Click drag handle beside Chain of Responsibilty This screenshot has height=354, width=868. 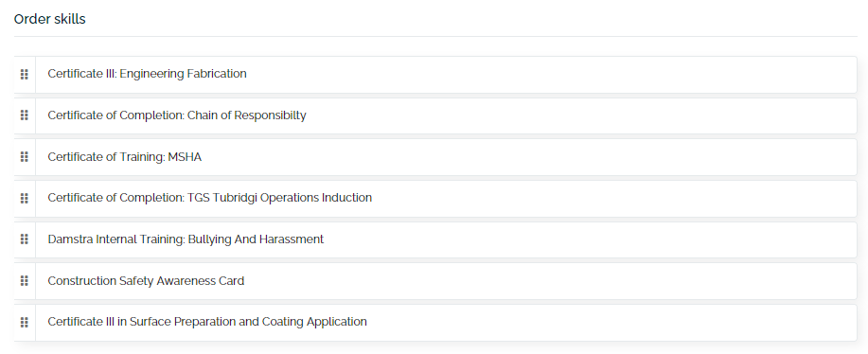[25, 115]
